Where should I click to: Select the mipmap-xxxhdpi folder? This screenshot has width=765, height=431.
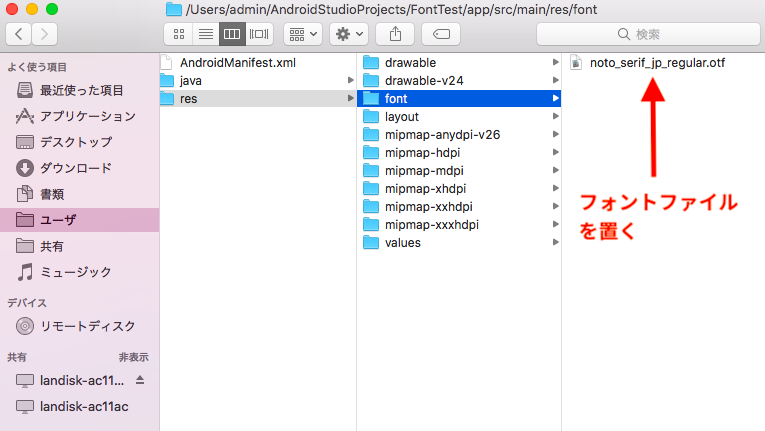tap(459, 225)
